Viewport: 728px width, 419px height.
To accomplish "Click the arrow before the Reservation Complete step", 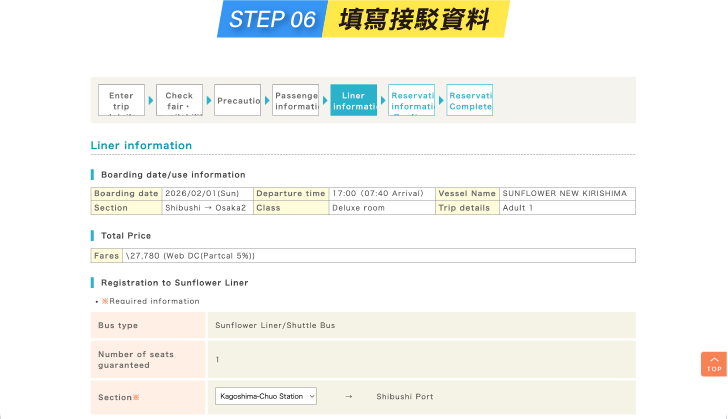I will tap(441, 100).
